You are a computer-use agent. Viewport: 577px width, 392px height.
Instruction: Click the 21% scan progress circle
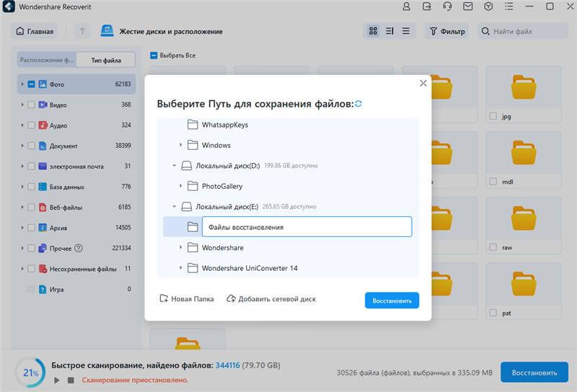30,373
